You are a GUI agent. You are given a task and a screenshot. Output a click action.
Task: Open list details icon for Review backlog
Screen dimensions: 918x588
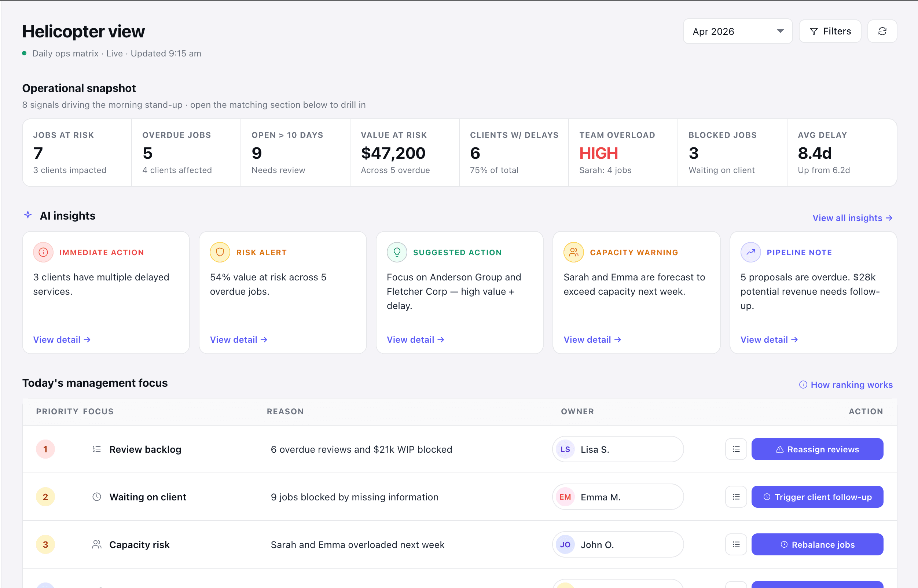736,449
